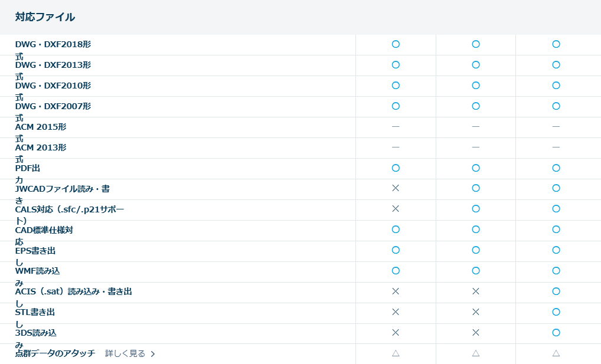
Task: Click the circle for WMF読み込み in first column
Action: click(396, 271)
